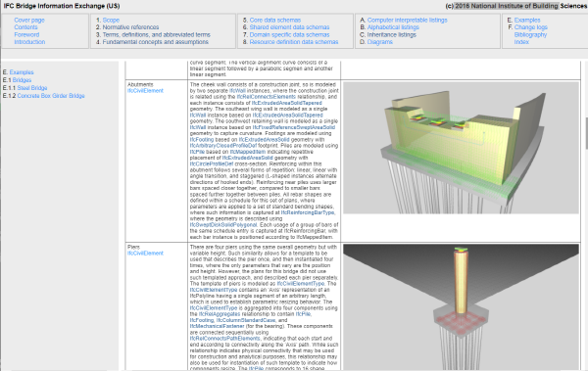Open Shared element data schemas

[289, 27]
